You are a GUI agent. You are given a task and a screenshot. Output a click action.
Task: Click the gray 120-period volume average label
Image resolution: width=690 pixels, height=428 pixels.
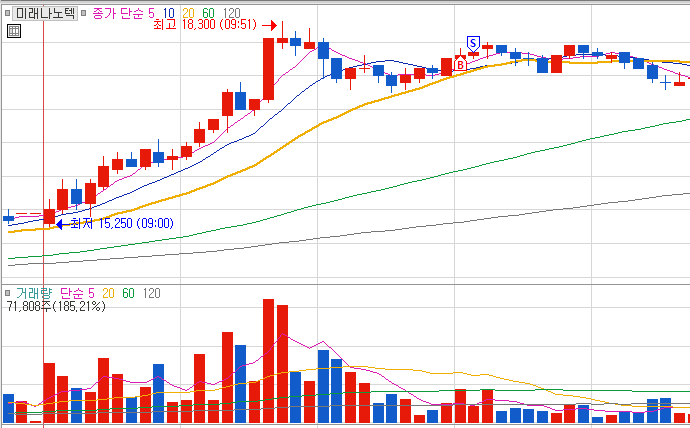(x=152, y=293)
